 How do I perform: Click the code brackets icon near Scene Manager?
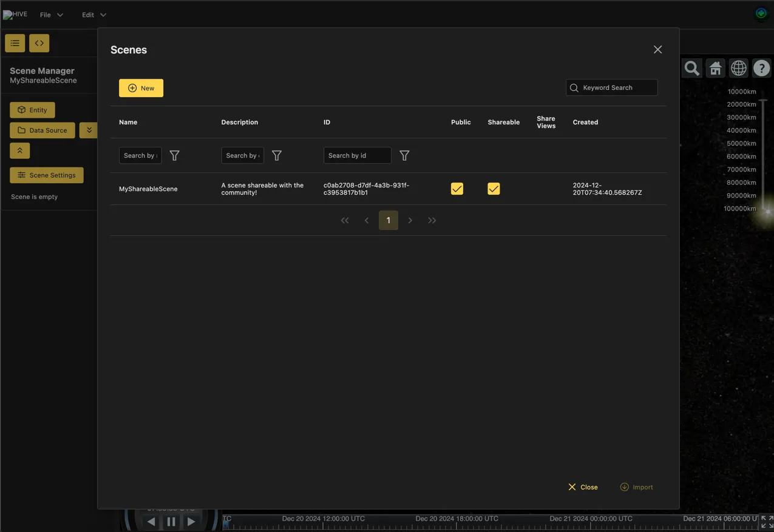pyautogui.click(x=39, y=42)
